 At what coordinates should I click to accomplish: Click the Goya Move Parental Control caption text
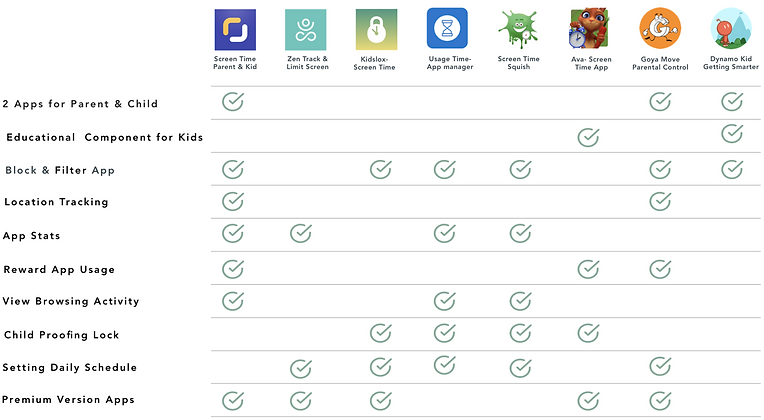(660, 67)
